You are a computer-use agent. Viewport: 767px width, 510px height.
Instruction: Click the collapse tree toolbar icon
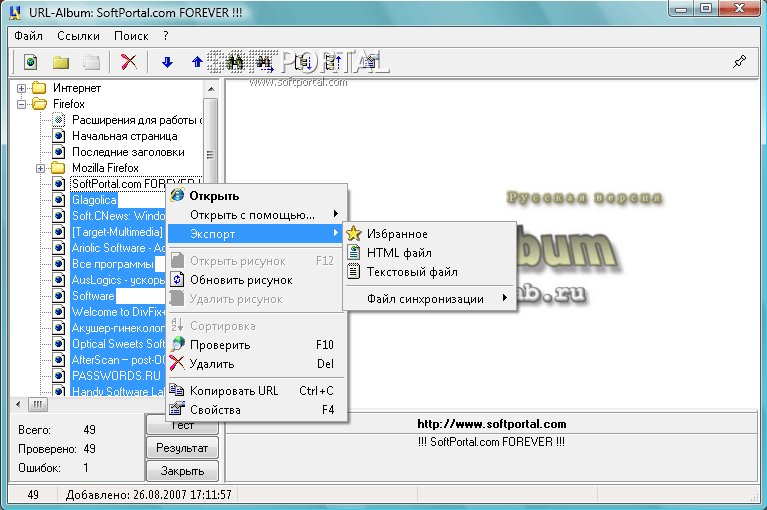tap(333, 62)
